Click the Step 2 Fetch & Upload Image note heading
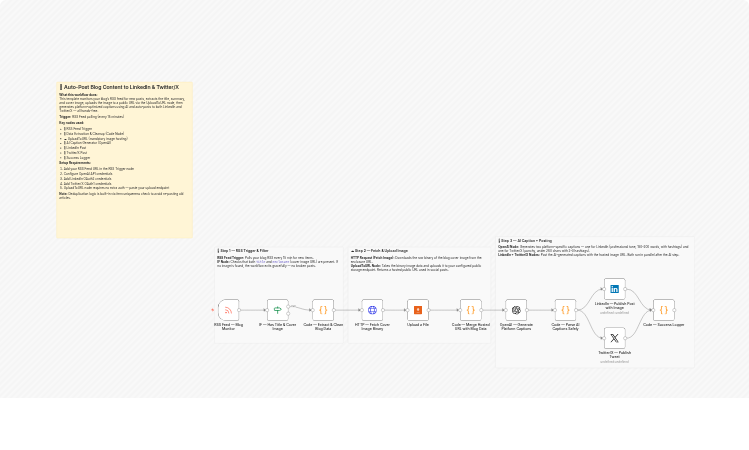Screen dimensions: 749x450 (x=380, y=251)
